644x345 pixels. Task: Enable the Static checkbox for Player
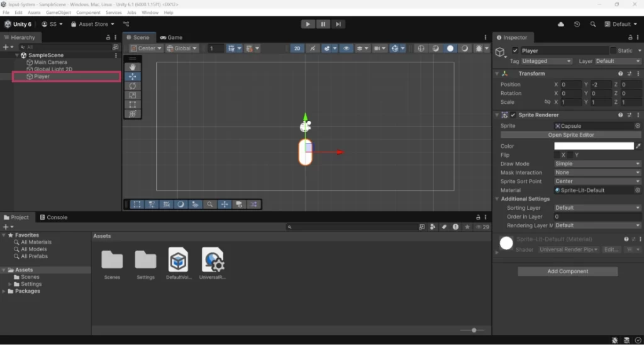pos(613,51)
